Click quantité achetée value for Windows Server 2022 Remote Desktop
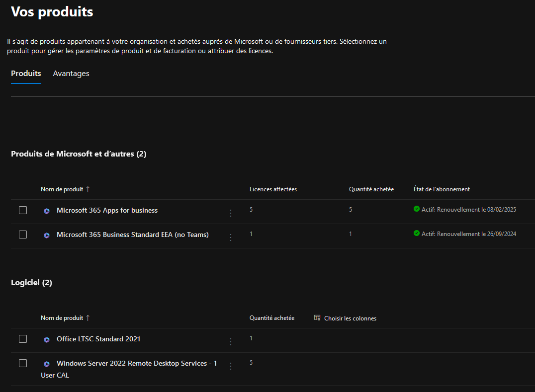The height and width of the screenshot is (392, 535). (251, 363)
